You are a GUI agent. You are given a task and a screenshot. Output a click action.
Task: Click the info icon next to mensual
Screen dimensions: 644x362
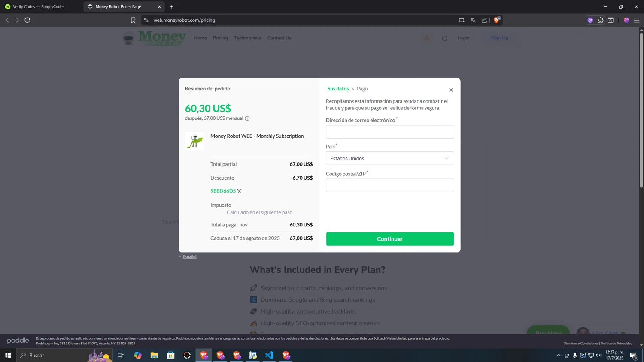click(247, 118)
